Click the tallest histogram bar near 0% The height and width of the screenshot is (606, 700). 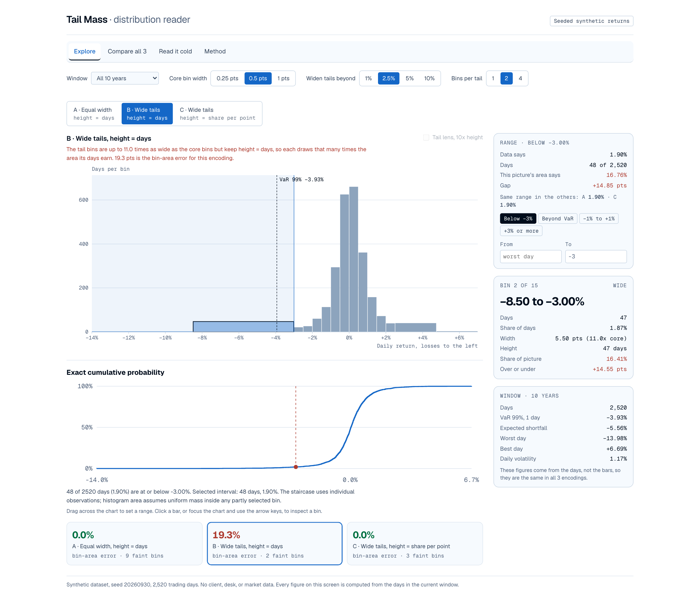click(353, 259)
